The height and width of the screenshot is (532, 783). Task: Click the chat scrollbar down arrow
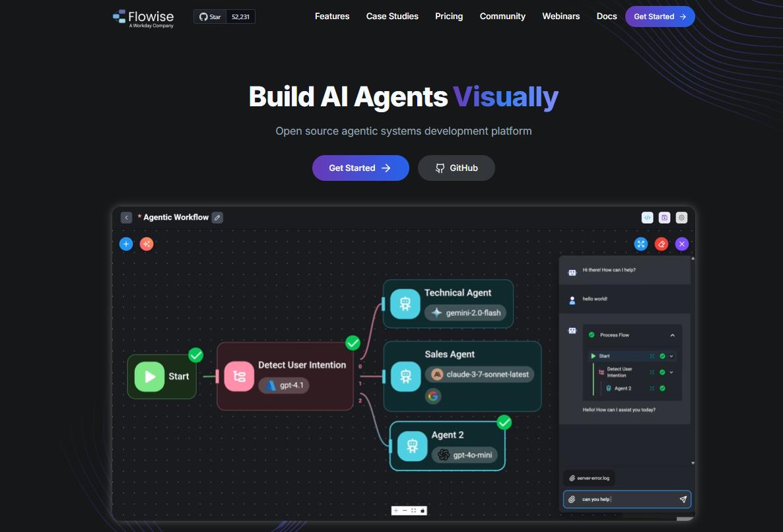[693, 463]
